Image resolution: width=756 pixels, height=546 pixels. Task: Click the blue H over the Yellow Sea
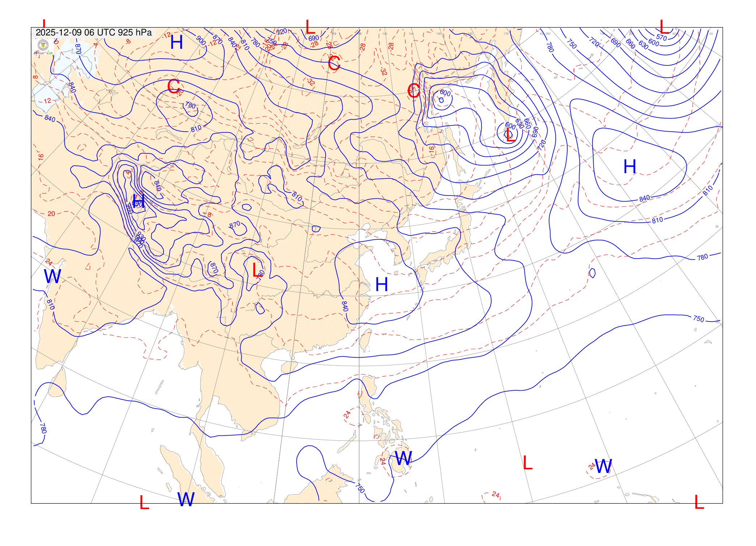coord(382,285)
